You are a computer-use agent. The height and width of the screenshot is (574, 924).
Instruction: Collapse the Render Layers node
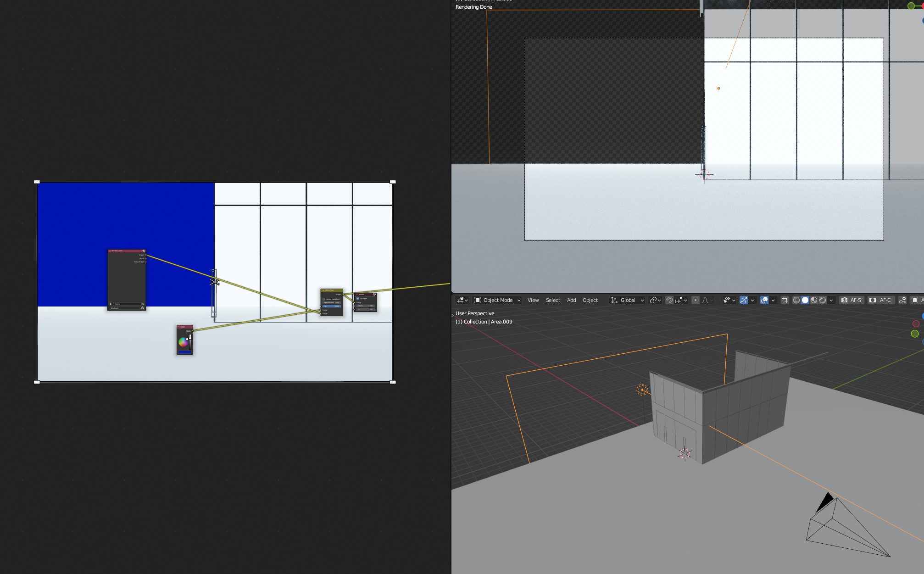(110, 251)
